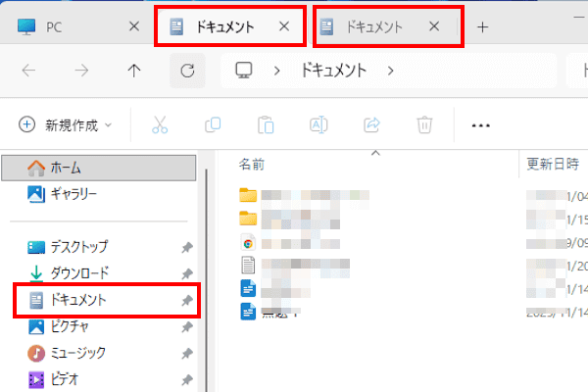Select the Chrome HTML file icon
Viewport: 588px width, 392px height.
pyautogui.click(x=248, y=242)
